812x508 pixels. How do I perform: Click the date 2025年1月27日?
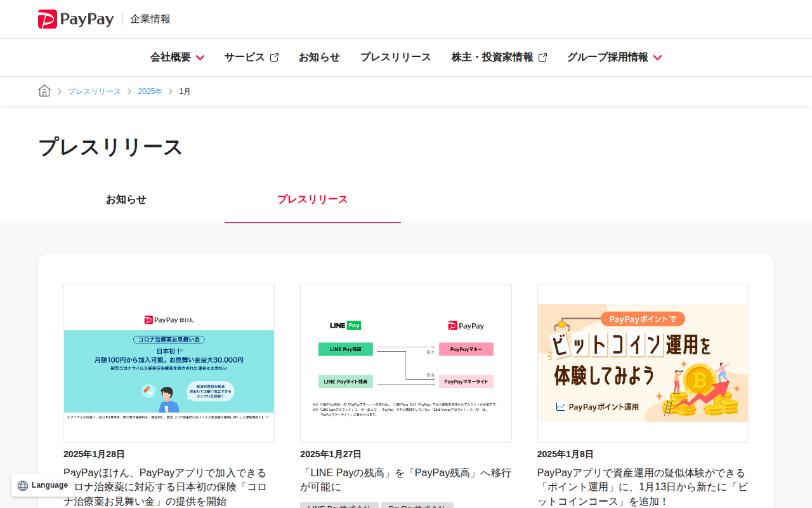click(331, 455)
